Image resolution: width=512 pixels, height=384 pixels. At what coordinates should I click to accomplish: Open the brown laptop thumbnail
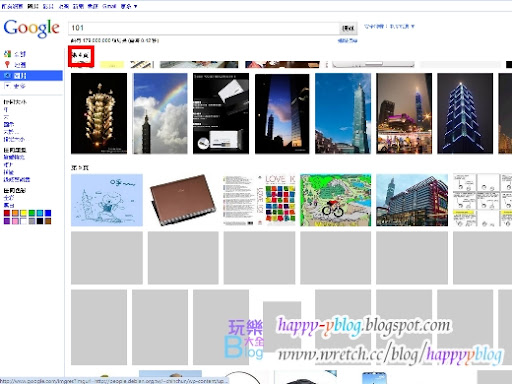[183, 200]
